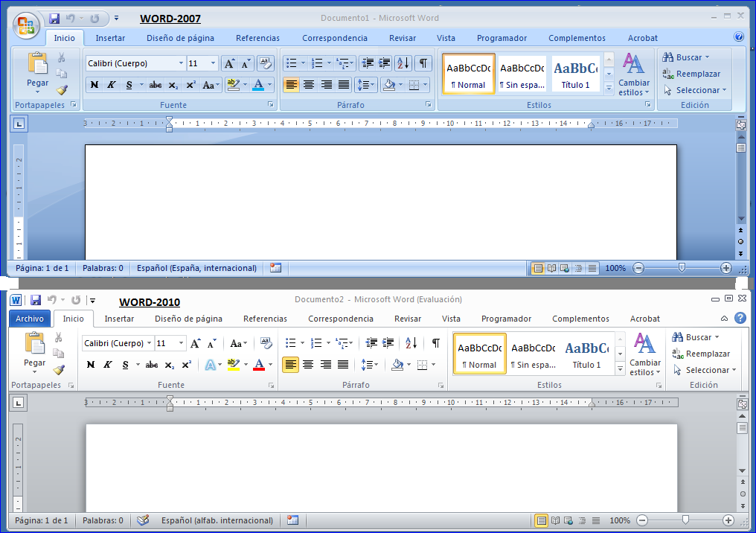Click highlight color button in Word 2010
756x533 pixels.
pos(234,365)
